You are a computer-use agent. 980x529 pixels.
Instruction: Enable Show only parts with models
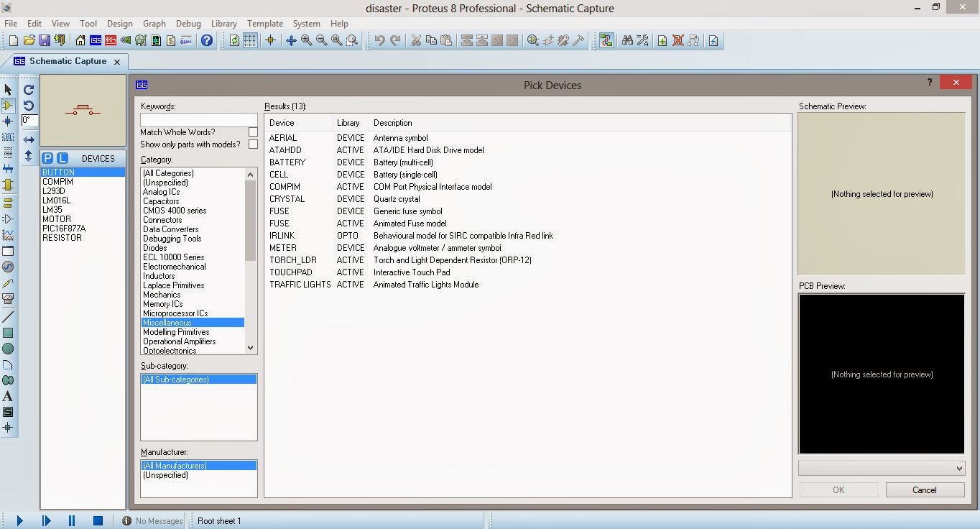[253, 144]
